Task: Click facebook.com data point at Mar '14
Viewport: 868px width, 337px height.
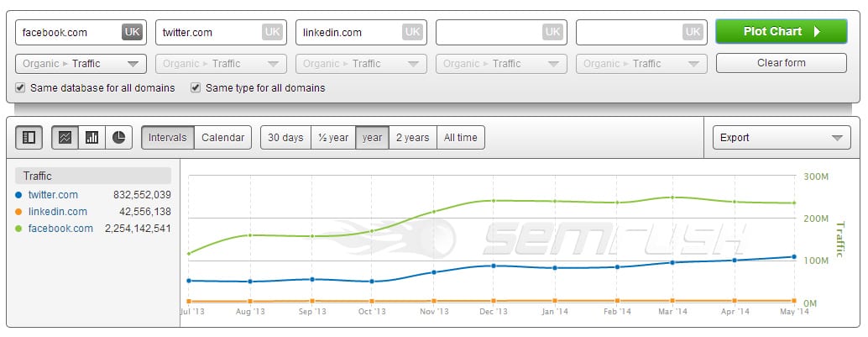Action: [x=672, y=197]
